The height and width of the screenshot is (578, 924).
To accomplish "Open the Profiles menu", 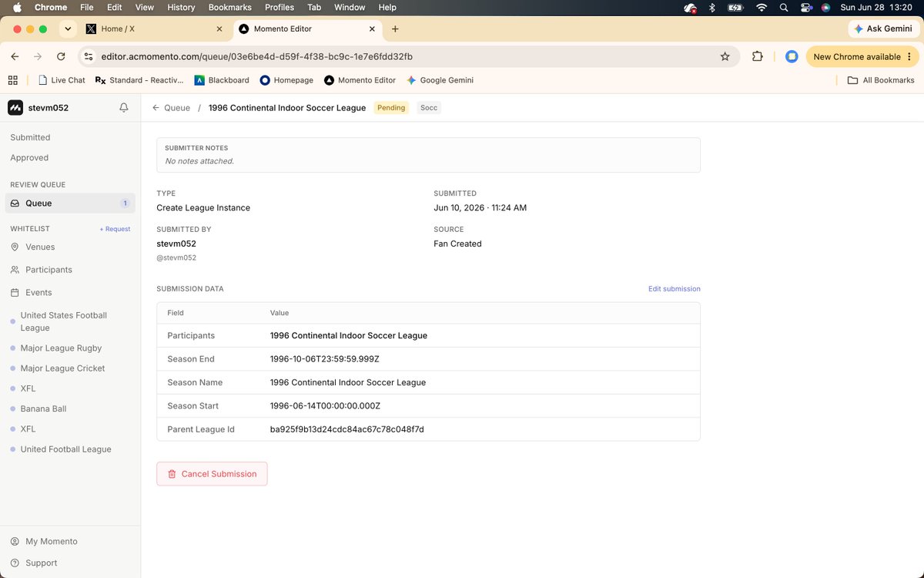I will coord(280,8).
